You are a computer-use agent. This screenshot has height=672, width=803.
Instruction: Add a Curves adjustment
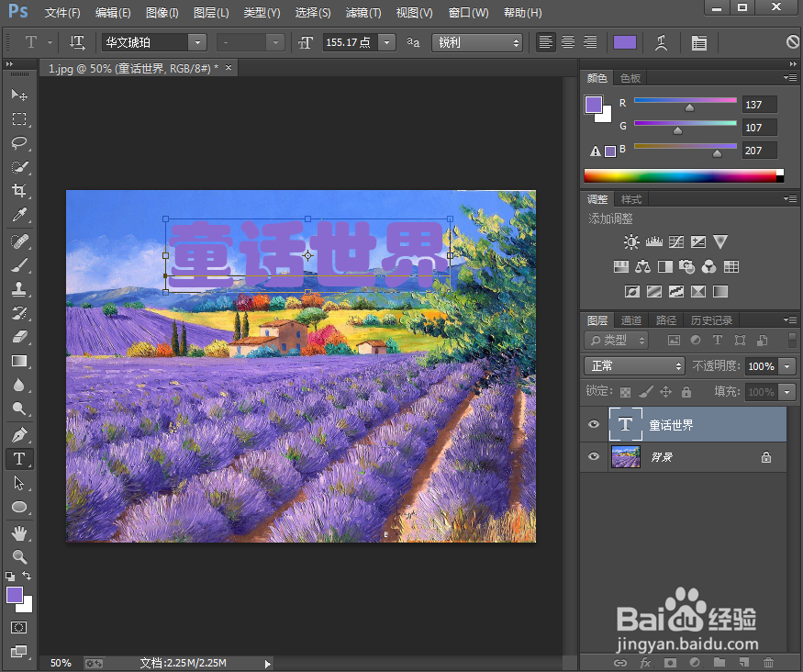click(676, 241)
